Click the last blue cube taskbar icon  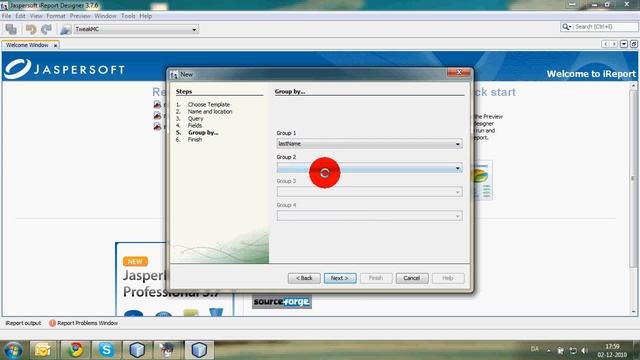[x=199, y=350]
